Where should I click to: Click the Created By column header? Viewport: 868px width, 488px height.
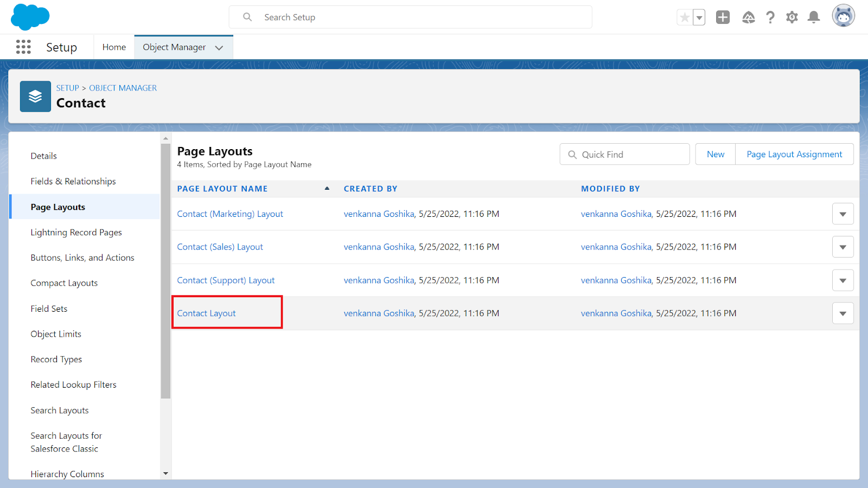pos(371,189)
